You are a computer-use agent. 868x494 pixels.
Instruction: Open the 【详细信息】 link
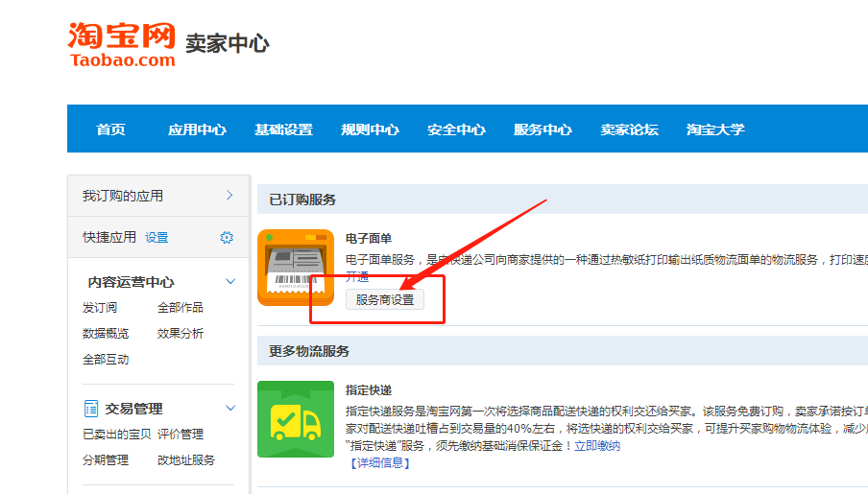pos(380,463)
